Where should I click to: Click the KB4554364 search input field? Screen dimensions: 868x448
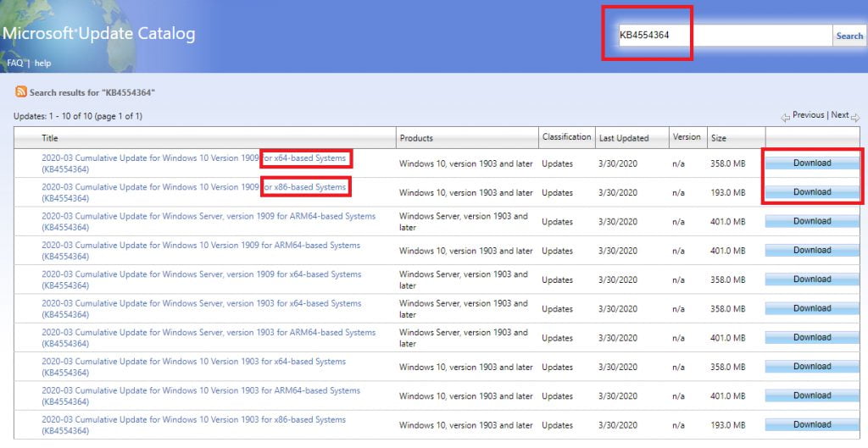[726, 35]
